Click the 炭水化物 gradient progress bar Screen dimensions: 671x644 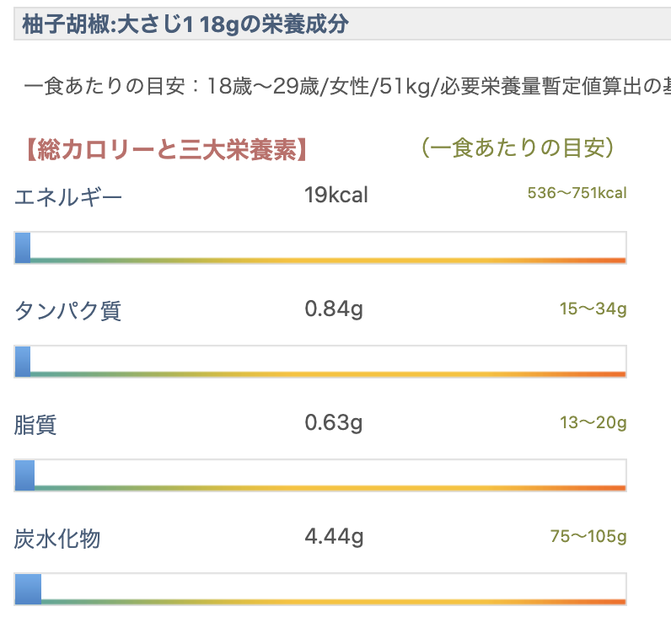(x=320, y=588)
